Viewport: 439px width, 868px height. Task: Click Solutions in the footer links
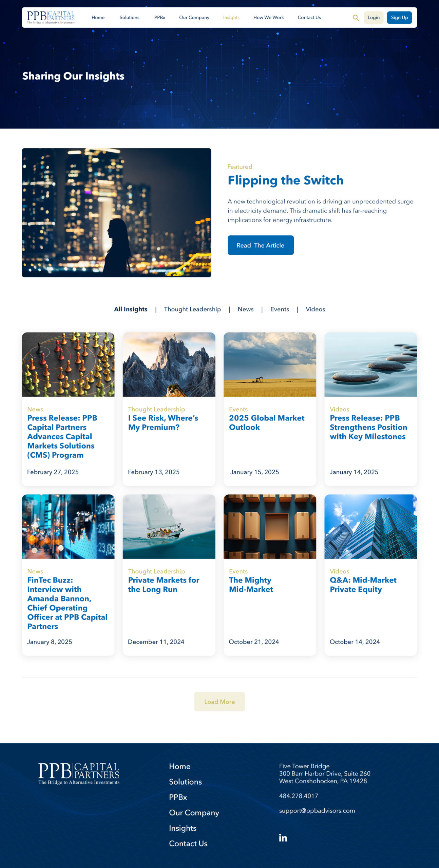coord(186,782)
